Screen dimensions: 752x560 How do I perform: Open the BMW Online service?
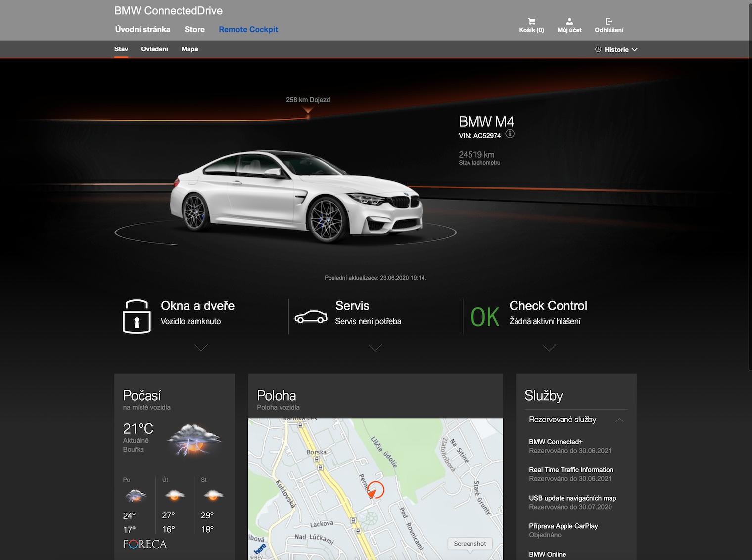547,554
